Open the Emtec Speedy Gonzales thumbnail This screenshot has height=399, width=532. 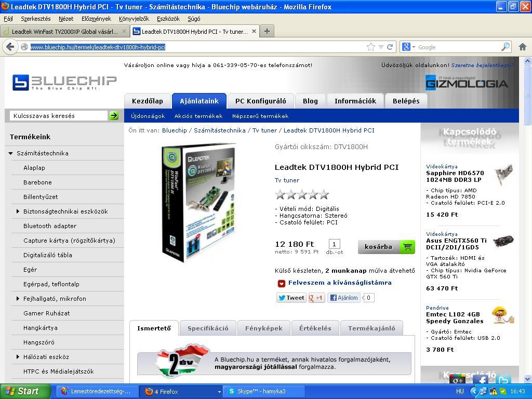point(503,315)
